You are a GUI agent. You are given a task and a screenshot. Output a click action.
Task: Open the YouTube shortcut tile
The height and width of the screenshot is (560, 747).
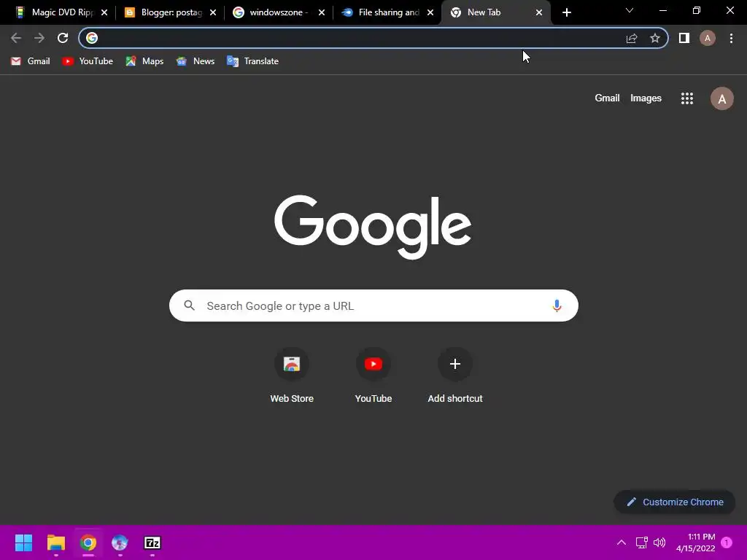click(x=373, y=376)
